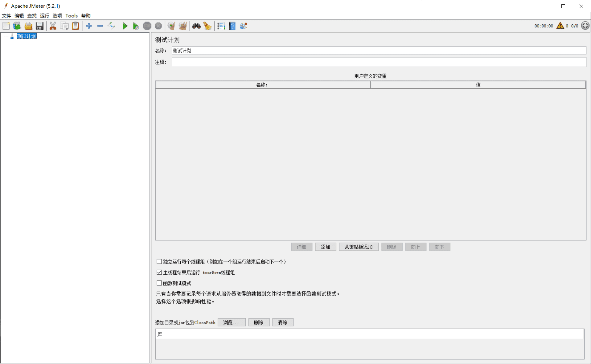Image resolution: width=591 pixels, height=364 pixels.
Task: Click the 详细 button
Action: [x=302, y=247]
